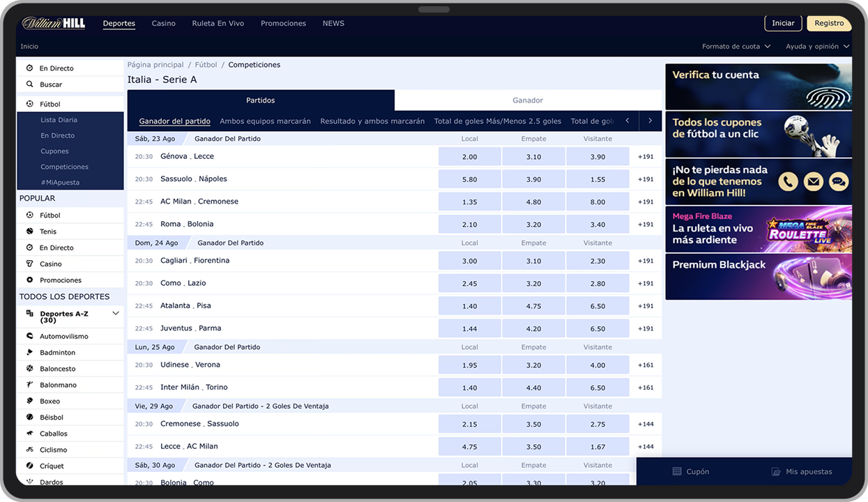
Task: Select Resultado y ambos marcarán tab
Action: pos(372,121)
